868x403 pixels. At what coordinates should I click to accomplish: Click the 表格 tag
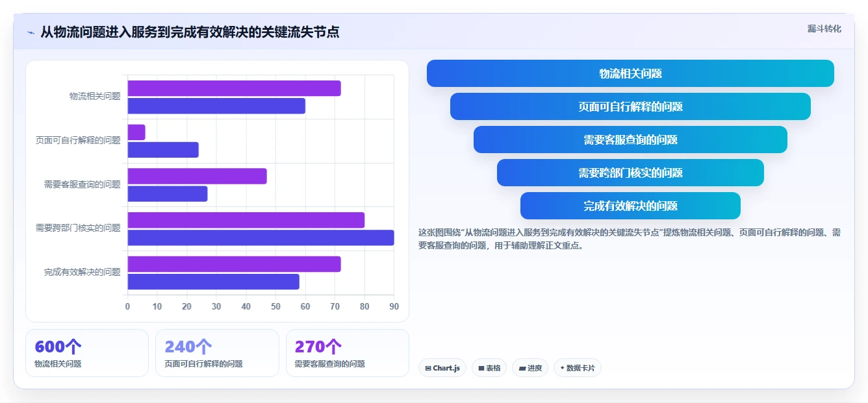click(x=489, y=368)
